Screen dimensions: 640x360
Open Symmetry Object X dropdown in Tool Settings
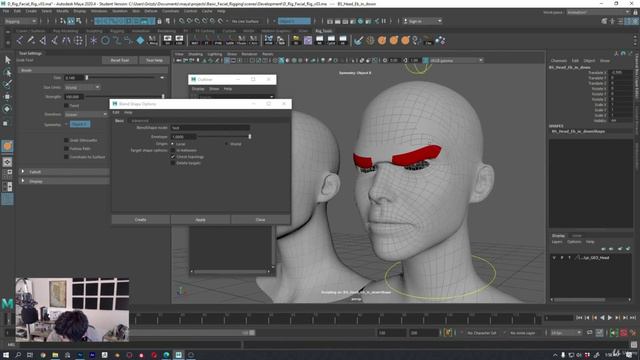(x=80, y=124)
